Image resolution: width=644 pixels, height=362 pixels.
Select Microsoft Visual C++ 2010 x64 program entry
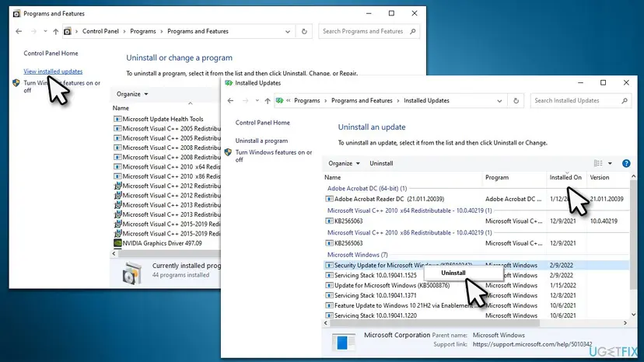[166, 167]
